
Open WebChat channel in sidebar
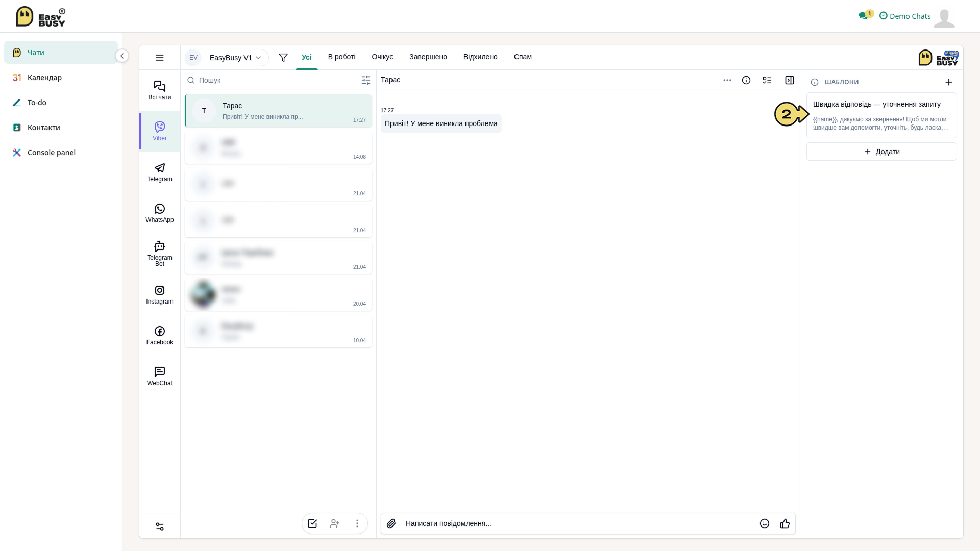[x=160, y=376]
